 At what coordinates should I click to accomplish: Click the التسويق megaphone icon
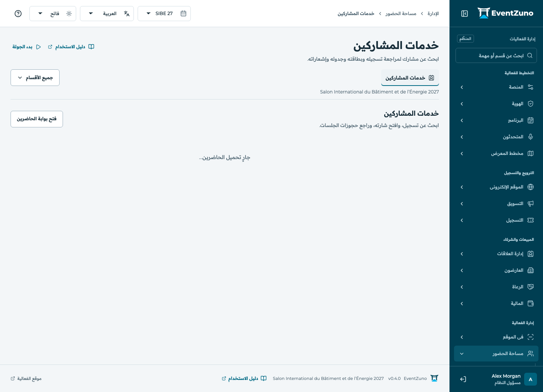tap(531, 204)
